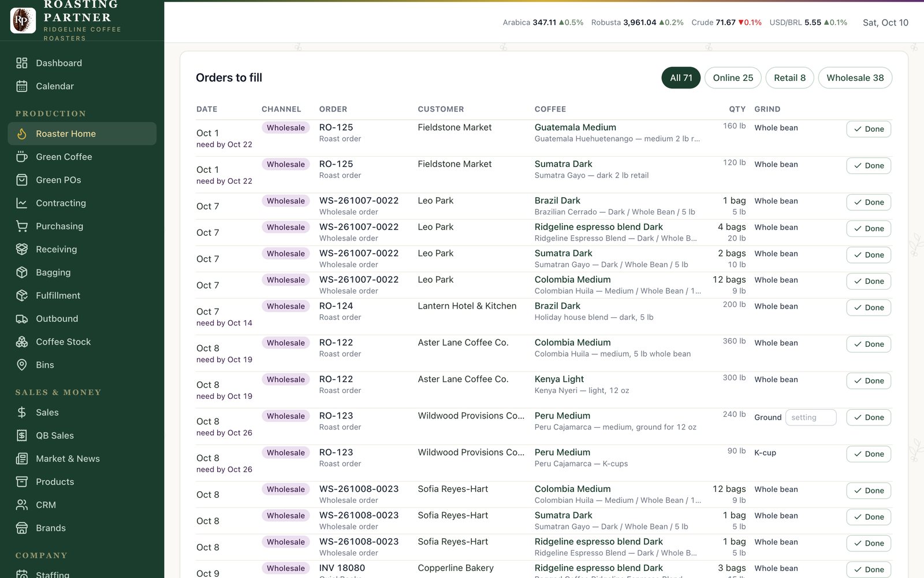Open Fulfillment package icon

22,295
